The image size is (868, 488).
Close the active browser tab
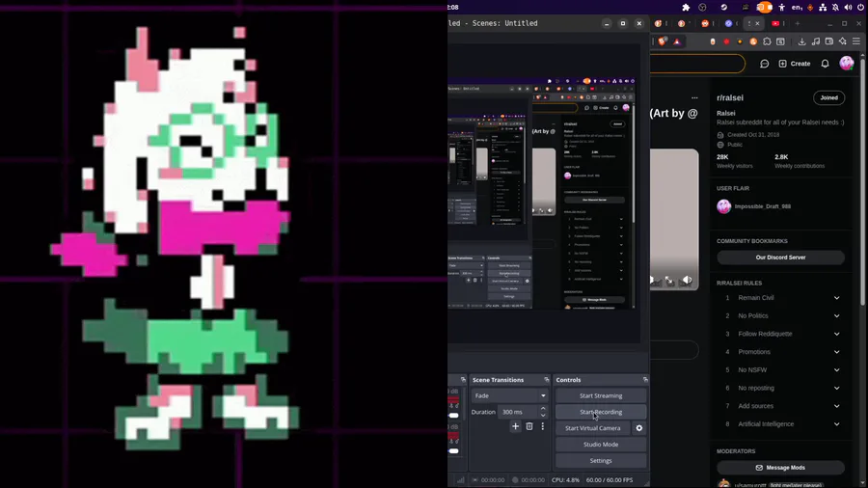[x=757, y=24]
